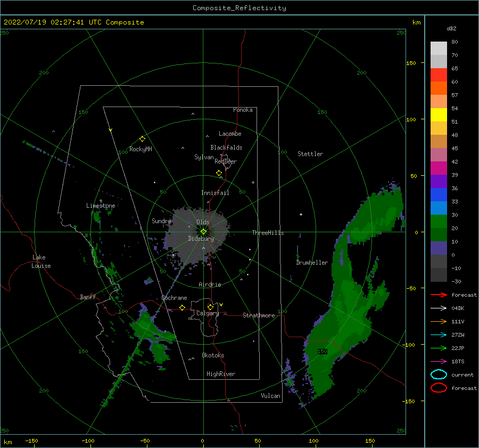The image size is (479, 448).
Task: Click the cyan current ellipse icon
Action: (x=439, y=374)
